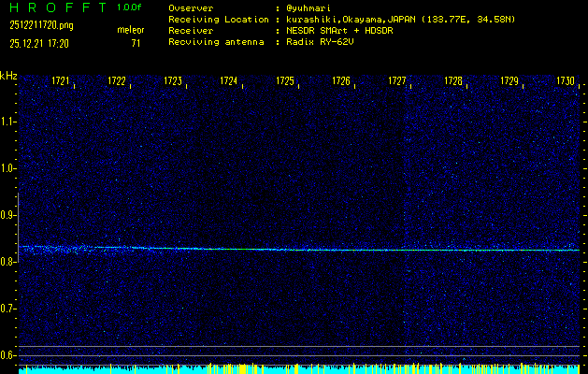Select the 1730 time marker
Image resolution: width=588 pixels, height=374 pixels.
566,81
